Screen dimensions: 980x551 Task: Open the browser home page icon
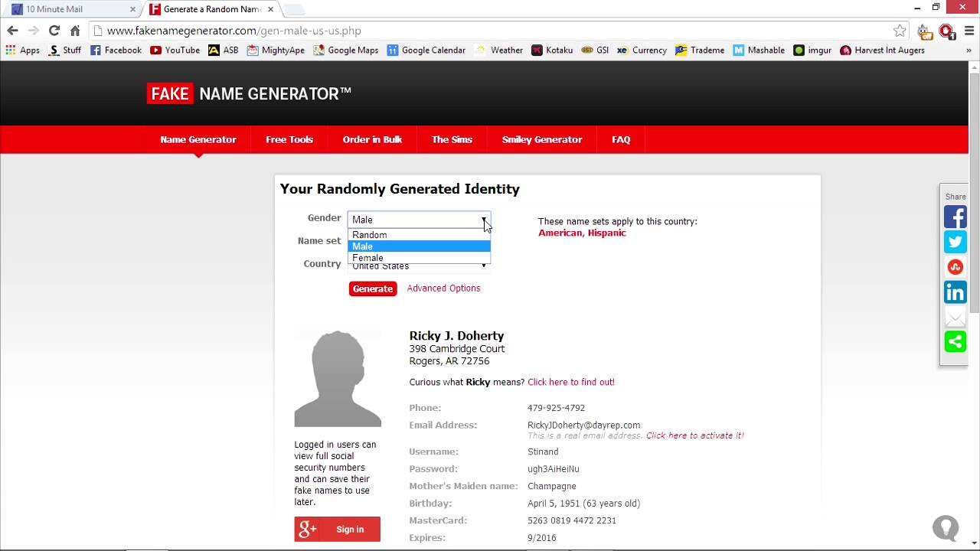click(75, 31)
